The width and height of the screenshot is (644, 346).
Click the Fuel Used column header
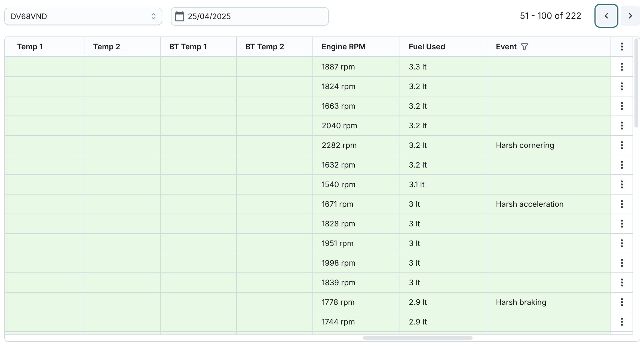click(x=427, y=47)
